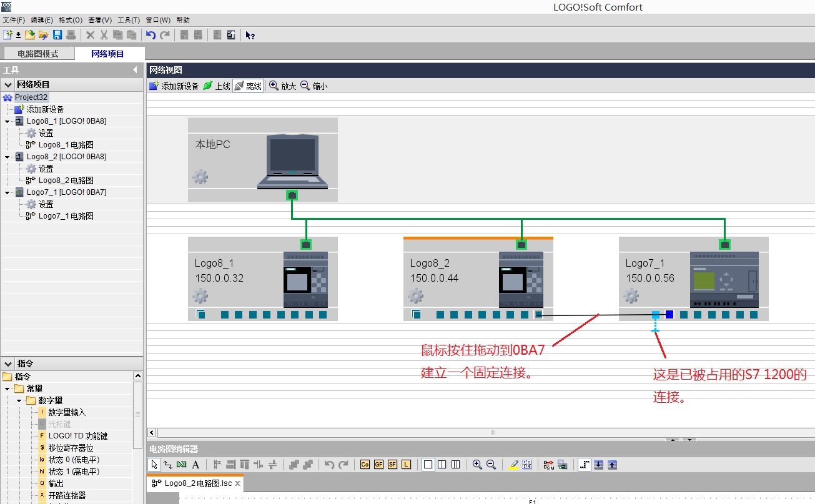The width and height of the screenshot is (815, 504).
Task: Click 缩小 zoom out in network view
Action: (314, 86)
